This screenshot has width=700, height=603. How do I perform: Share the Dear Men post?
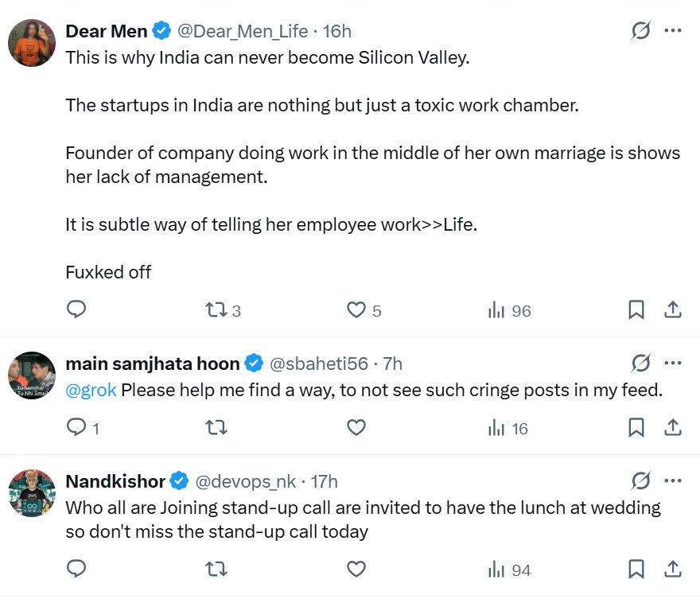(673, 310)
